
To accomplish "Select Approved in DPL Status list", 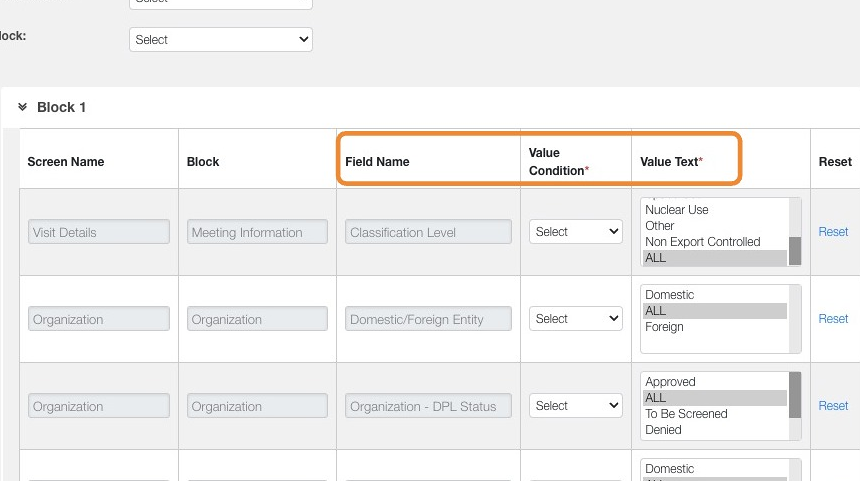I will pyautogui.click(x=670, y=382).
